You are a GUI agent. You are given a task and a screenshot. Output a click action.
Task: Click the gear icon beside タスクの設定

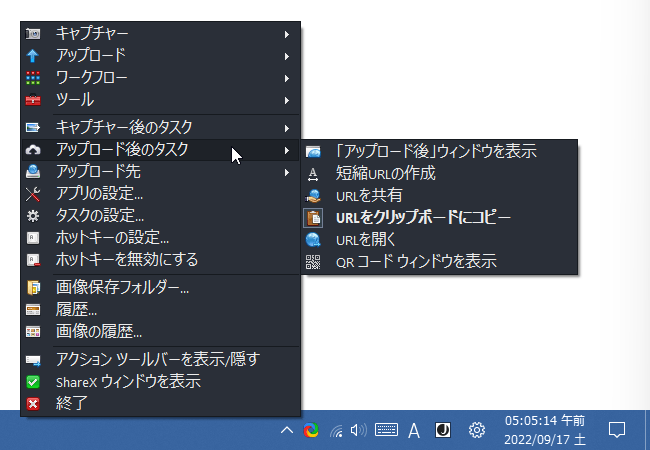pyautogui.click(x=33, y=216)
